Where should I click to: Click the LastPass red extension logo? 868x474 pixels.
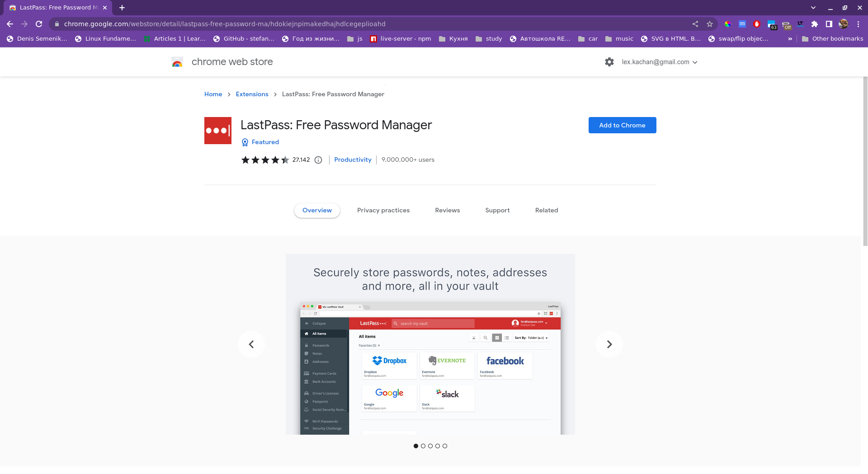218,131
